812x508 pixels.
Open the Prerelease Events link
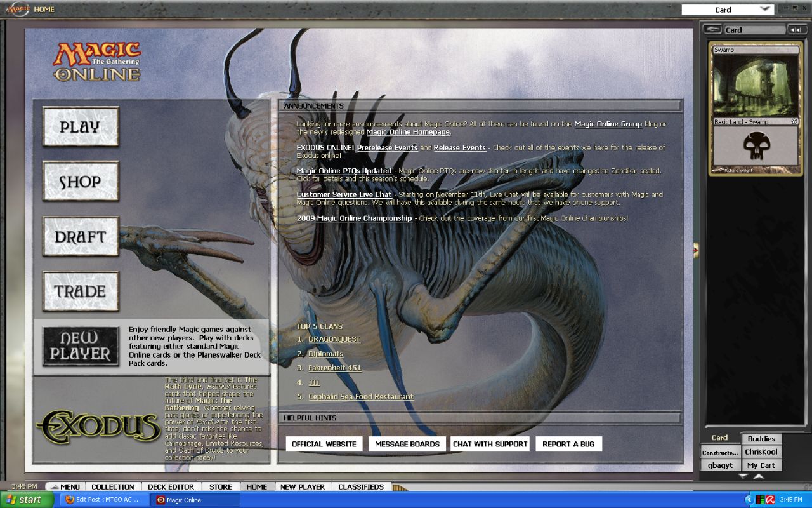point(387,147)
